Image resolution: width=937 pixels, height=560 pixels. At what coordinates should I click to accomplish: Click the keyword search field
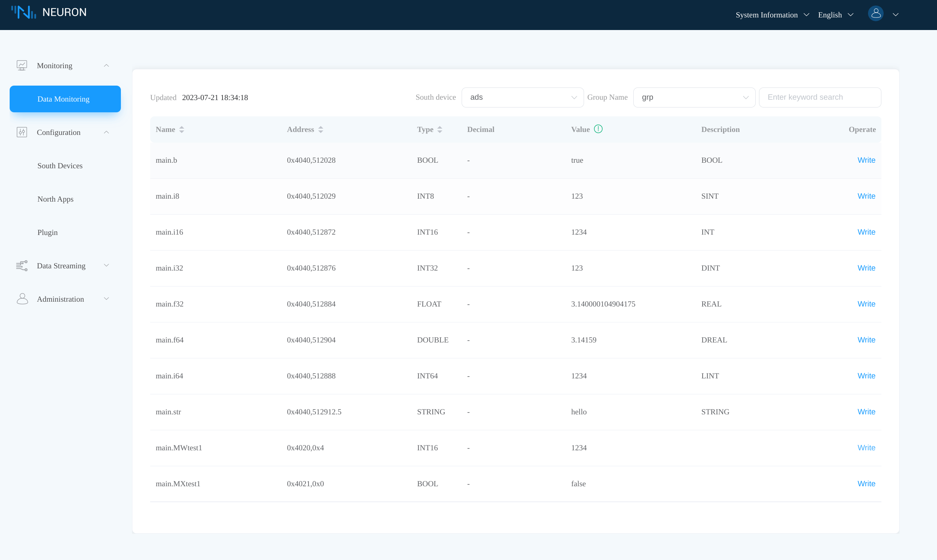[x=819, y=97]
